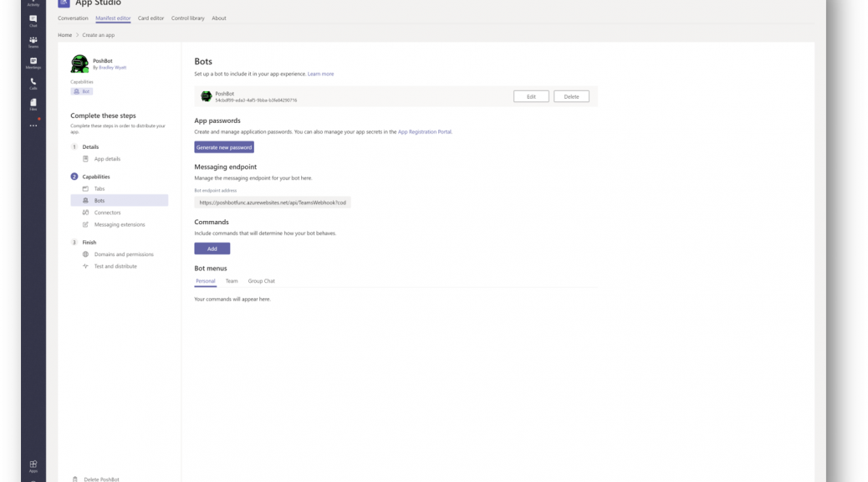The width and height of the screenshot is (868, 482).
Task: Open Apps store icon in sidebar
Action: tap(33, 466)
